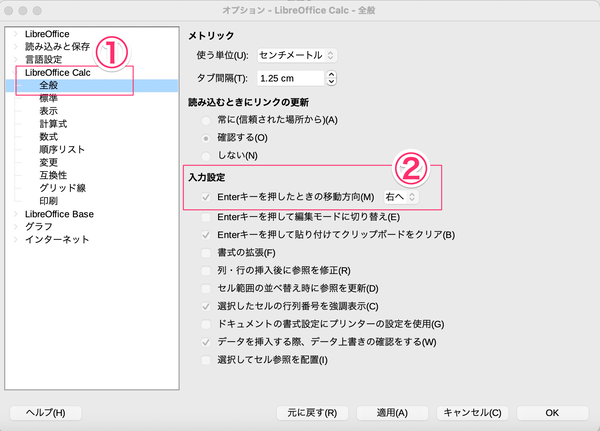Expand the LibreOffice tree node
Viewport: 600px width, 431px height.
(x=16, y=34)
